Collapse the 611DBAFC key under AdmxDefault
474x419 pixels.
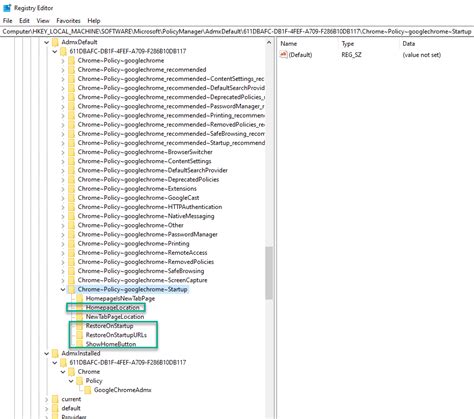pos(55,51)
